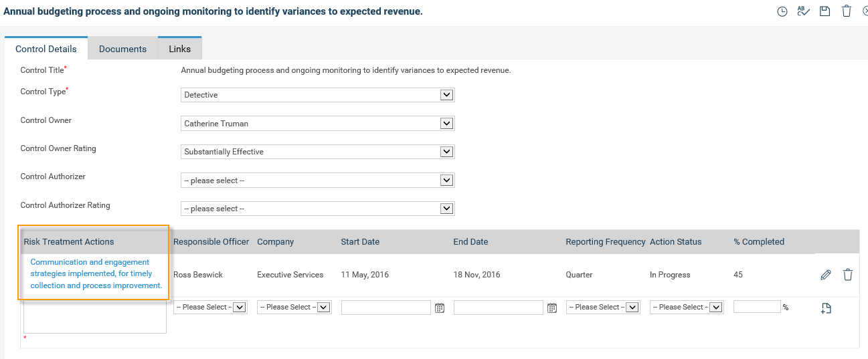The height and width of the screenshot is (359, 868).
Task: Switch to the Control Details tab
Action: (46, 49)
